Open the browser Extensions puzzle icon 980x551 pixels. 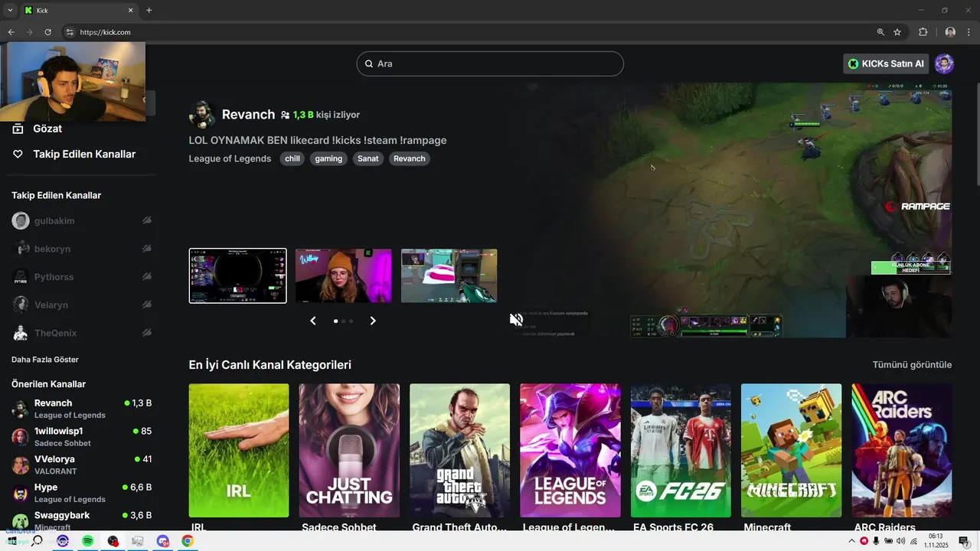coord(923,32)
